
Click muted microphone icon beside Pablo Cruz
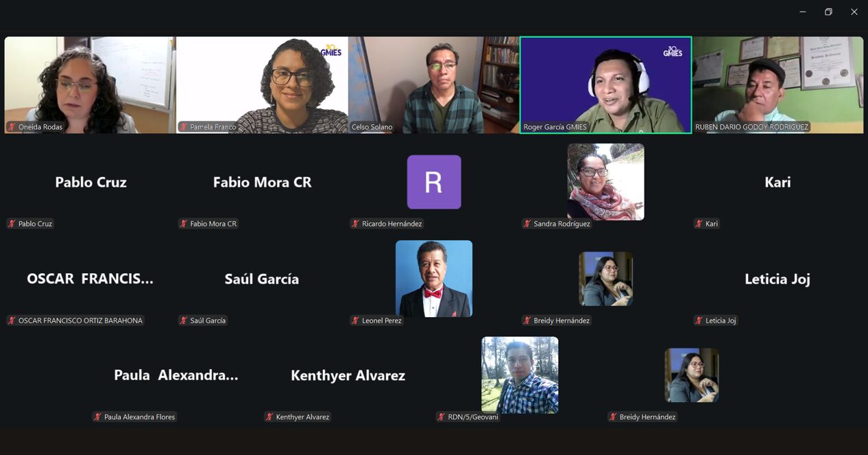(12, 224)
